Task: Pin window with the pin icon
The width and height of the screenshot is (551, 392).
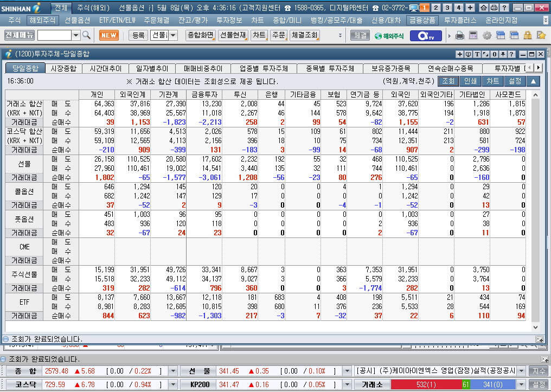Action: pos(503,54)
